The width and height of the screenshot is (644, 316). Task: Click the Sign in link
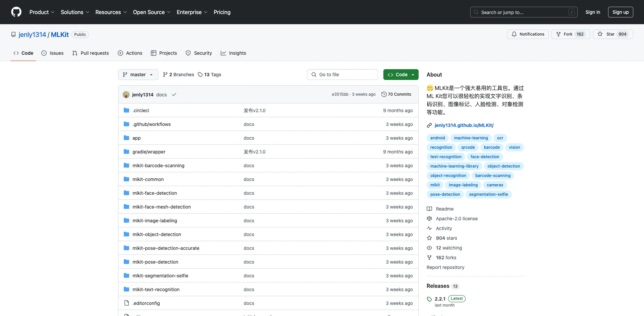(593, 12)
